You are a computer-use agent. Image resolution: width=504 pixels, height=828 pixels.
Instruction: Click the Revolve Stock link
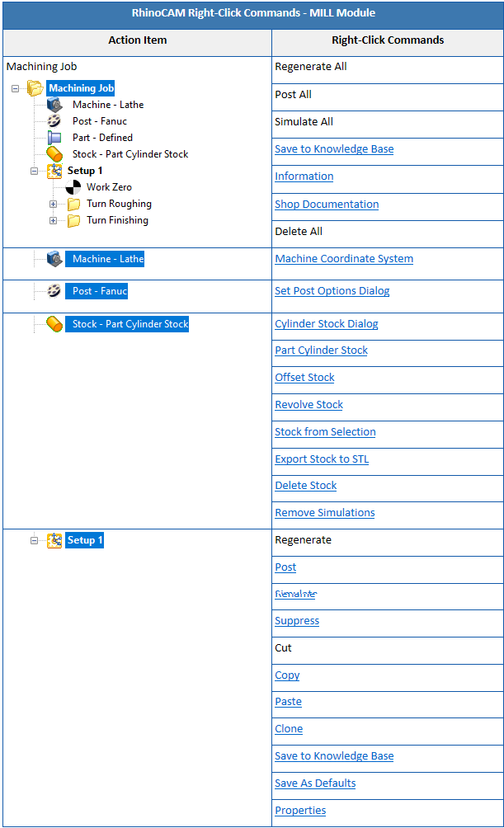[x=309, y=405]
